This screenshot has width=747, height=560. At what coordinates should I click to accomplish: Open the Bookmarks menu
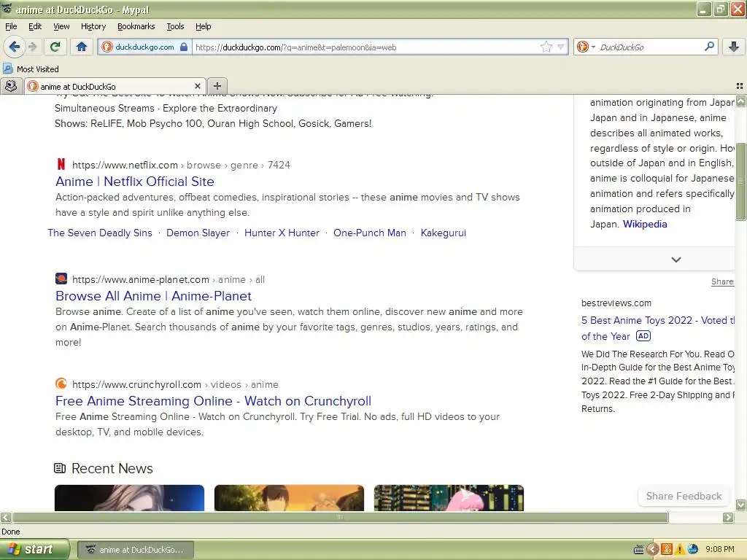(136, 26)
